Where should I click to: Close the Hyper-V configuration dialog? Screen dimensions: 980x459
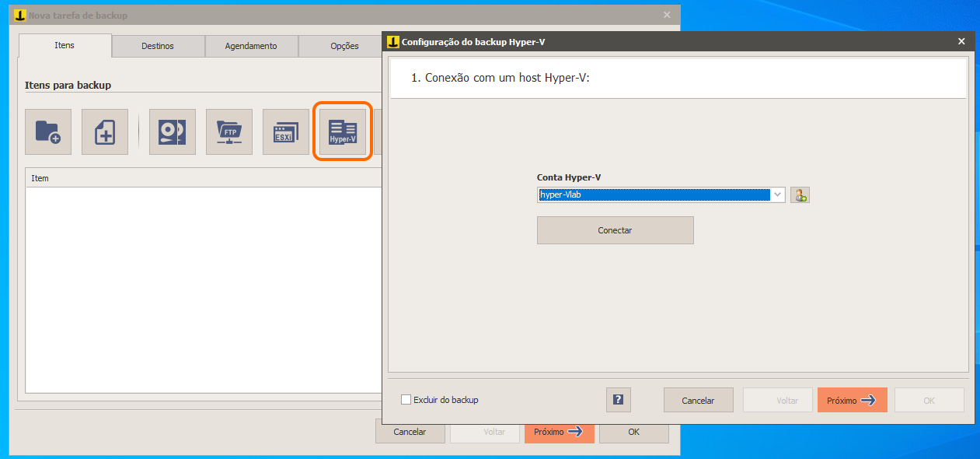pos(961,42)
